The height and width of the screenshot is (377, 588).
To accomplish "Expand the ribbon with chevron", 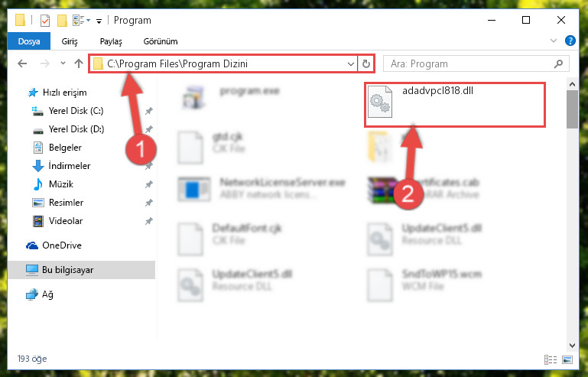I will point(554,41).
